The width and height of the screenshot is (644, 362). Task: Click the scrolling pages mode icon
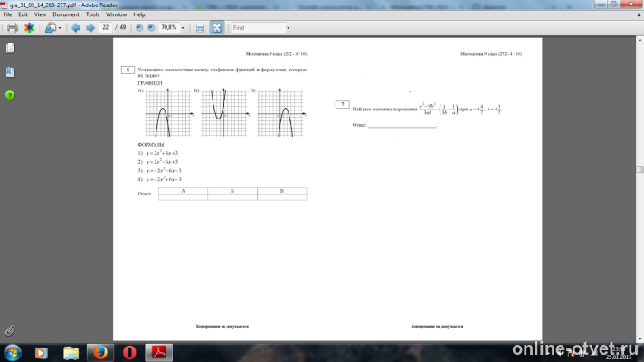click(200, 28)
